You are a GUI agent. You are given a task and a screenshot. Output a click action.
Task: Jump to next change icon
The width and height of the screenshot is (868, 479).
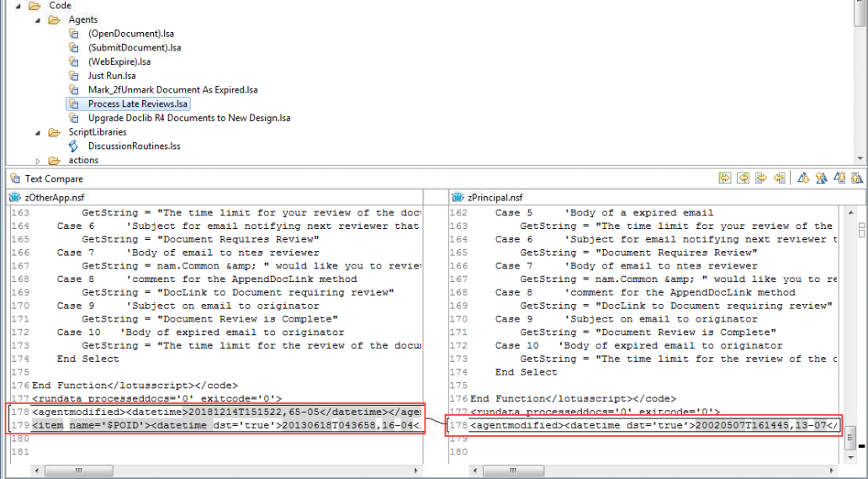[x=839, y=178]
